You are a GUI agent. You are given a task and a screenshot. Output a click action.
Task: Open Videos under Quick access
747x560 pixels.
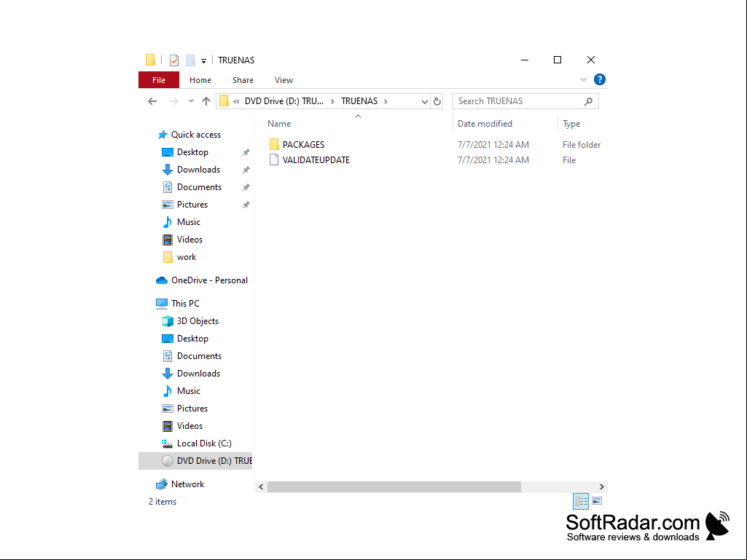(x=189, y=239)
